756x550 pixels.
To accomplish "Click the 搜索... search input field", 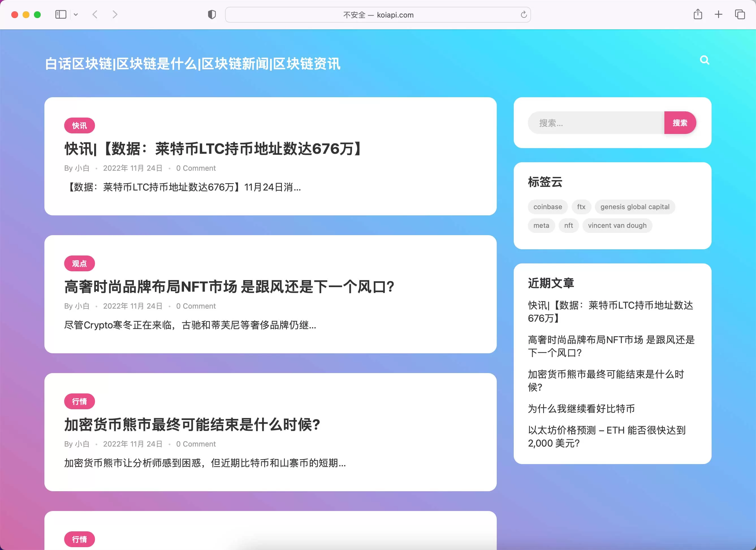I will pyautogui.click(x=596, y=123).
